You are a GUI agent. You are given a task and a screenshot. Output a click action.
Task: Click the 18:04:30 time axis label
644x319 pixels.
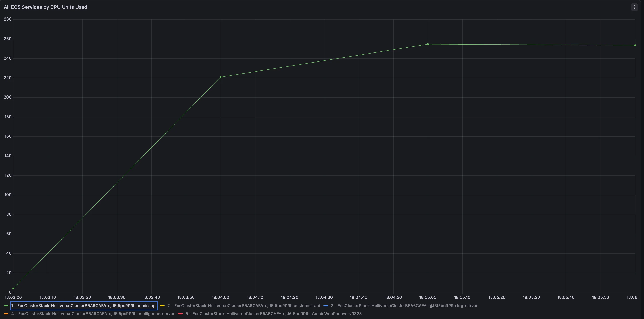(324, 297)
